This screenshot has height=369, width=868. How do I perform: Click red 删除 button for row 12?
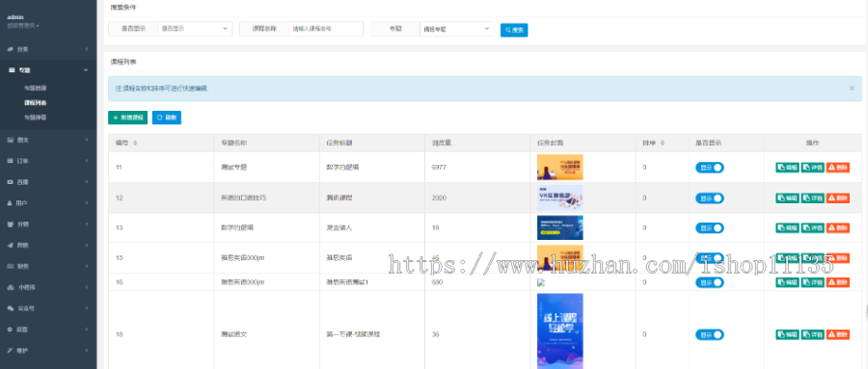(x=837, y=198)
